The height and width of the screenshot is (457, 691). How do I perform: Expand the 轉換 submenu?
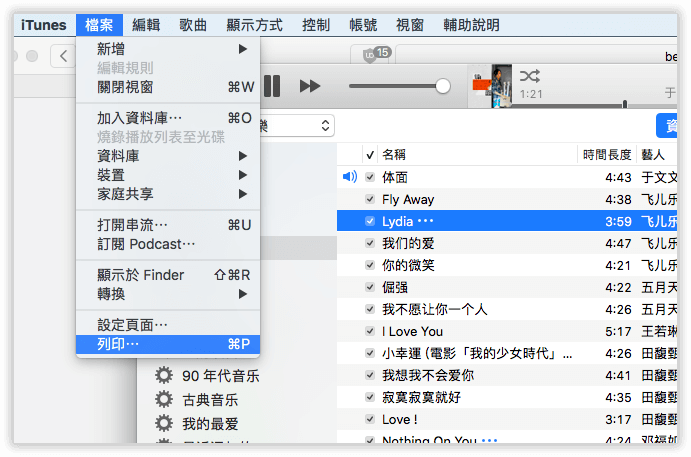[x=168, y=294]
